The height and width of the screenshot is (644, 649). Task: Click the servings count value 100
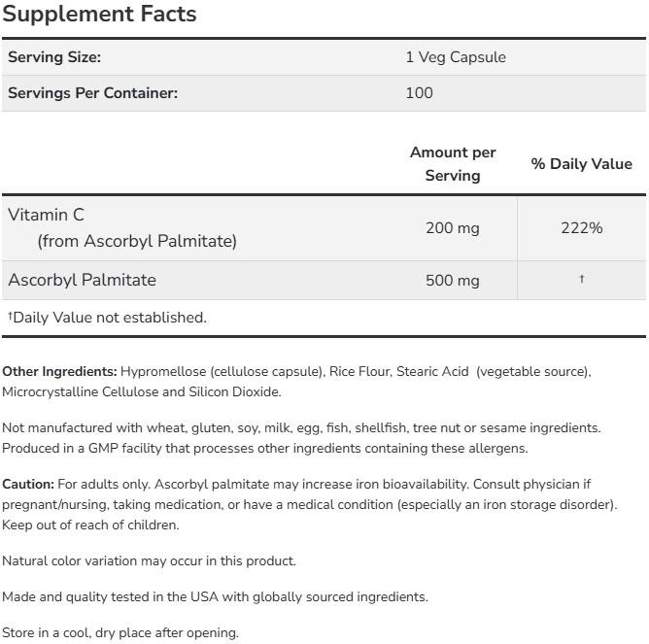point(419,93)
